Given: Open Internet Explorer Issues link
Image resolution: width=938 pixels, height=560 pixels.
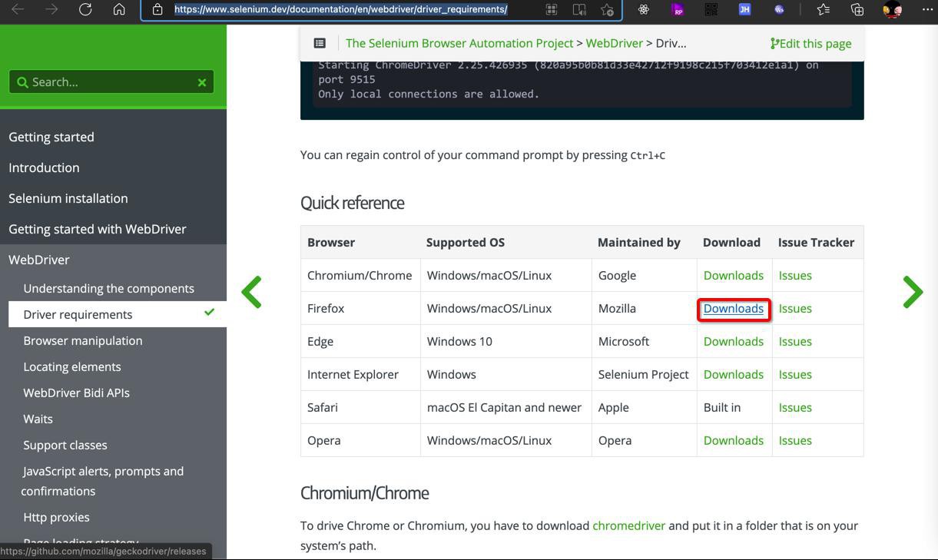Looking at the screenshot, I should pyautogui.click(x=795, y=374).
